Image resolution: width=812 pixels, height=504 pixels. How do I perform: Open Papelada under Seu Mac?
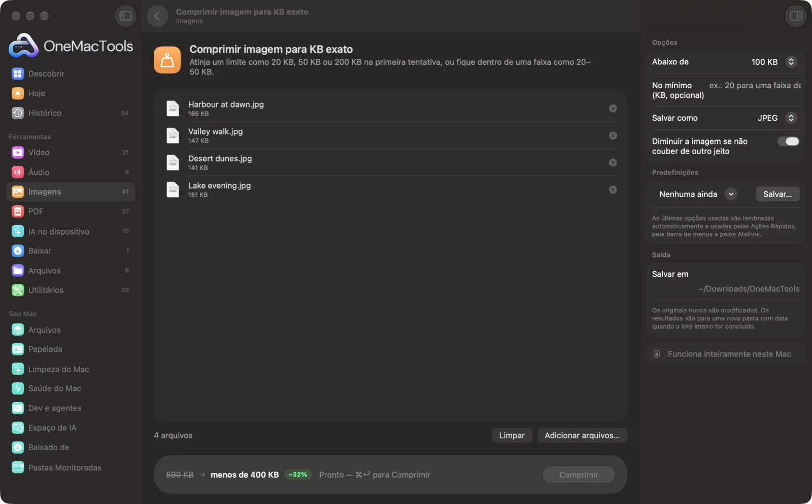point(71,349)
